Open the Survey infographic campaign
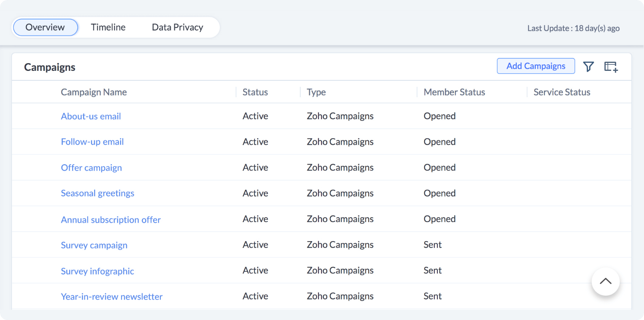Image resolution: width=644 pixels, height=320 pixels. 97,271
